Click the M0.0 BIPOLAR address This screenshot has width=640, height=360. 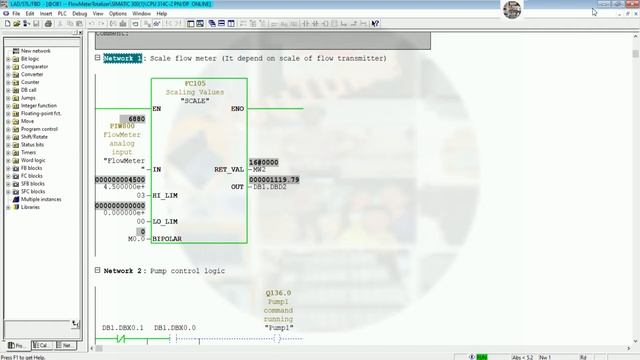pos(136,239)
